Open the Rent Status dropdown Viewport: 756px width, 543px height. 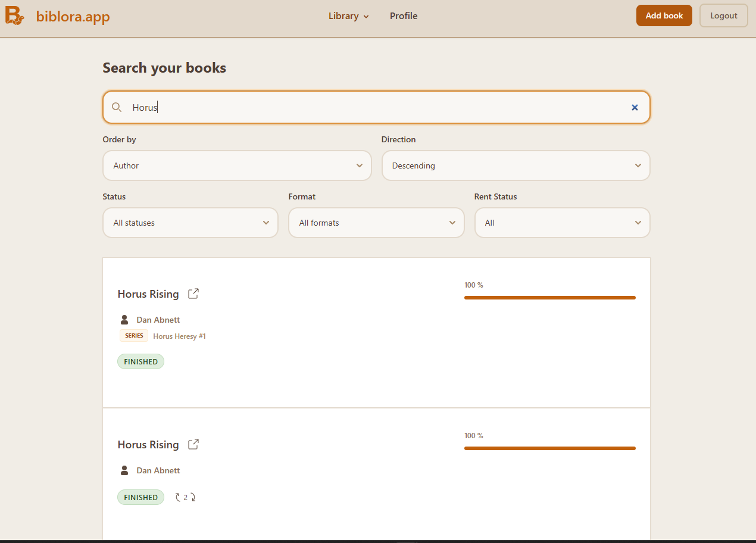coord(562,223)
